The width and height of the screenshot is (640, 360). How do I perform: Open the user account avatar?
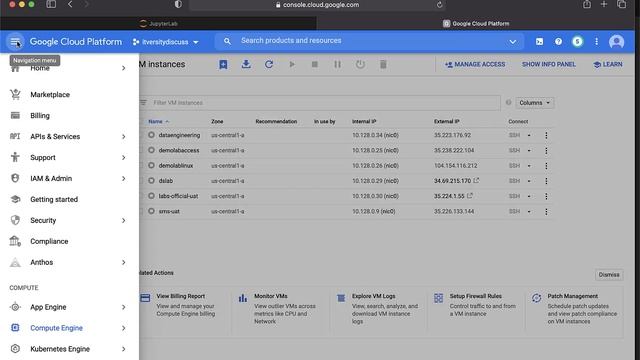pyautogui.click(x=616, y=42)
